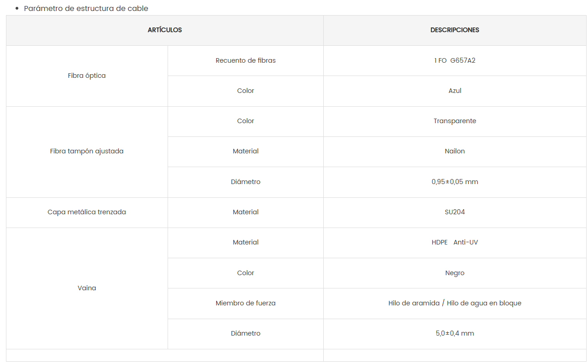Click the Diámetro cell in Vaina section

pos(245,333)
